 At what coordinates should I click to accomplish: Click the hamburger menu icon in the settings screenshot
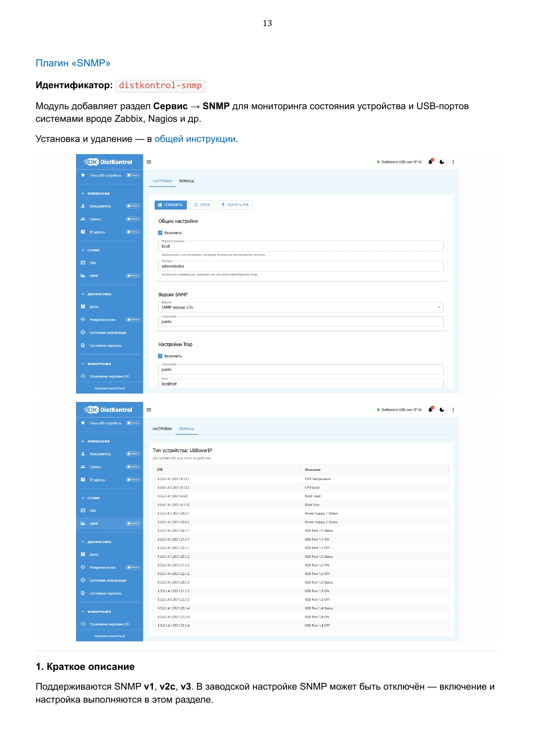pos(149,162)
